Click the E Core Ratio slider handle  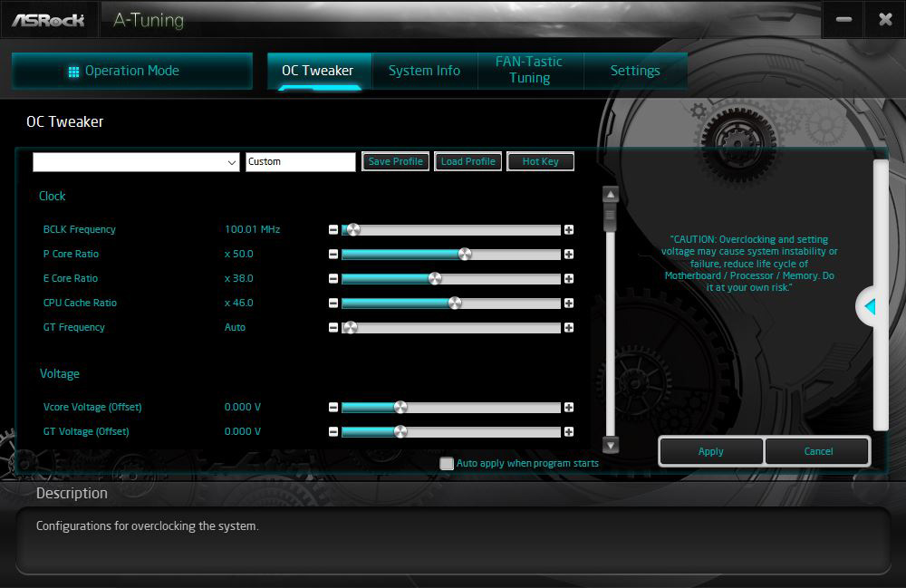435,278
